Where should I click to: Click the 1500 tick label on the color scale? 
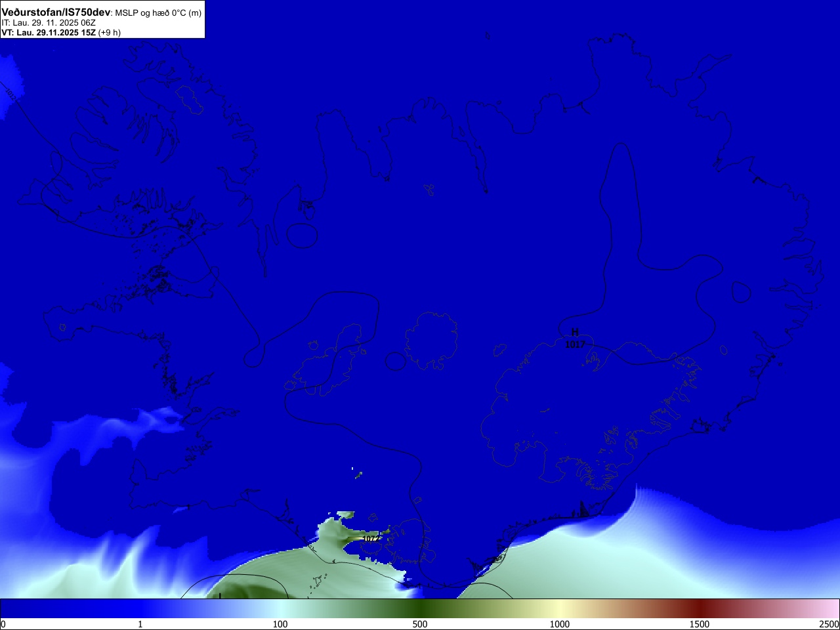click(700, 624)
